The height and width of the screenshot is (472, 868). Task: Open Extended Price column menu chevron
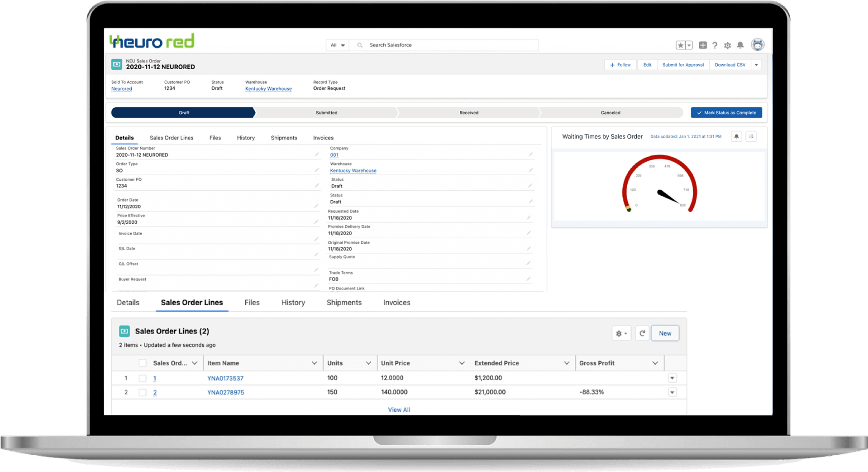[567, 363]
